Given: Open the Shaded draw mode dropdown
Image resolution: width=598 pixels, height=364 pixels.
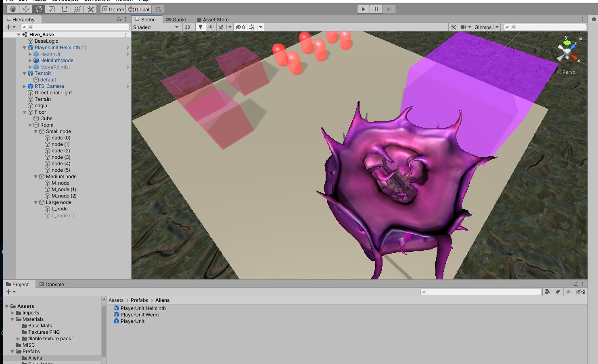Looking at the screenshot, I should (x=156, y=27).
